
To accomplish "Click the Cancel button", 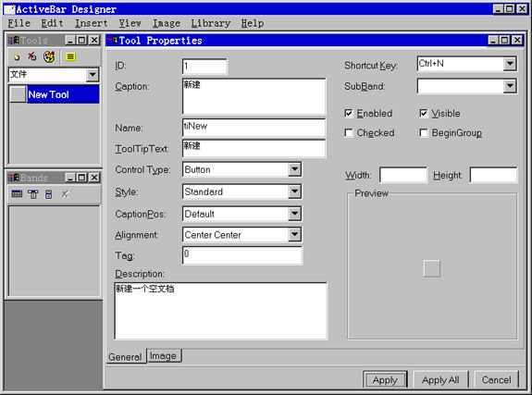I will pyautogui.click(x=496, y=379).
